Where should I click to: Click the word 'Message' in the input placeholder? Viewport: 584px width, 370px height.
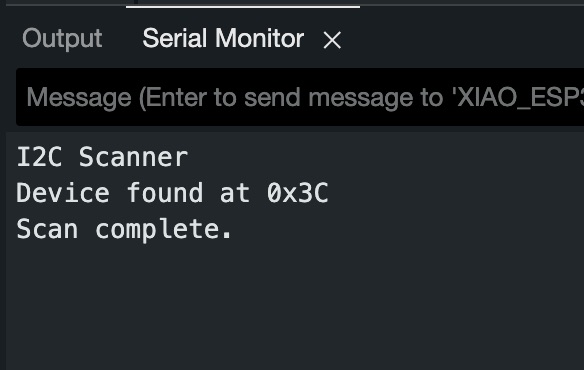[x=79, y=98]
